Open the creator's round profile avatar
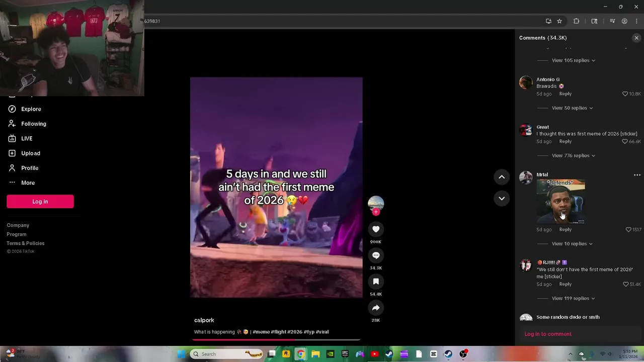This screenshot has height=362, width=644. (376, 204)
